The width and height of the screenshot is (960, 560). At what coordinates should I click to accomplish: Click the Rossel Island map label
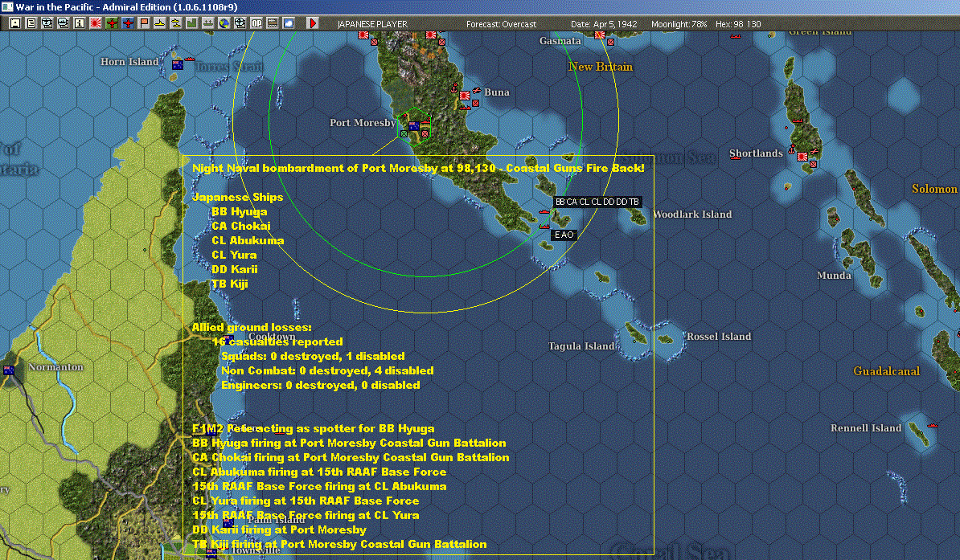pos(719,337)
